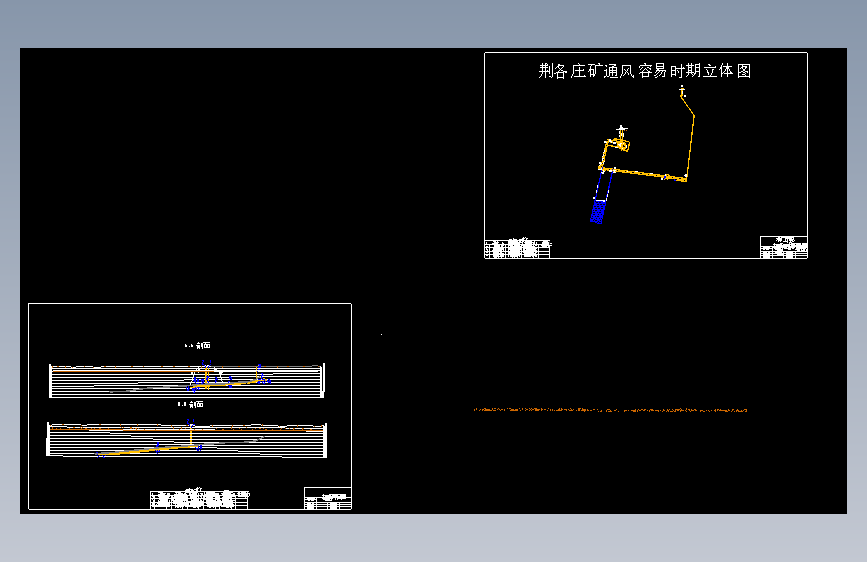Select the upper cross-section strata drawing
The image size is (867, 562).
click(x=187, y=381)
